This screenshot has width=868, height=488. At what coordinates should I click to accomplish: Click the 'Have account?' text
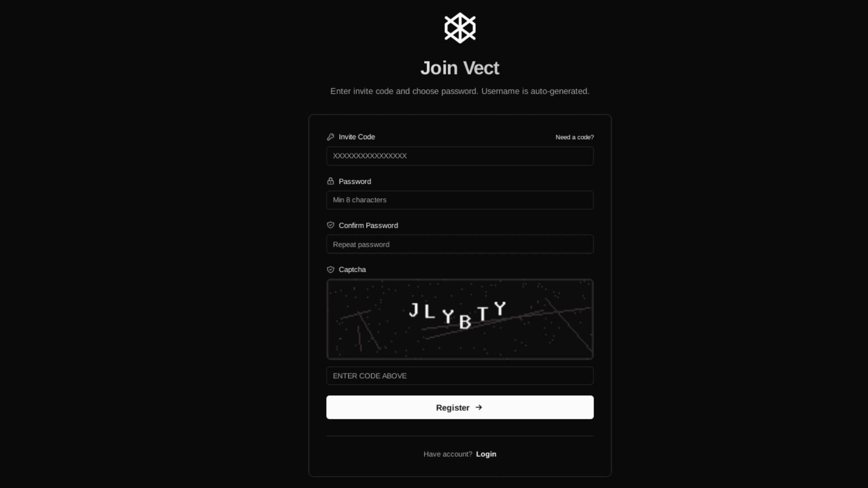click(x=448, y=454)
